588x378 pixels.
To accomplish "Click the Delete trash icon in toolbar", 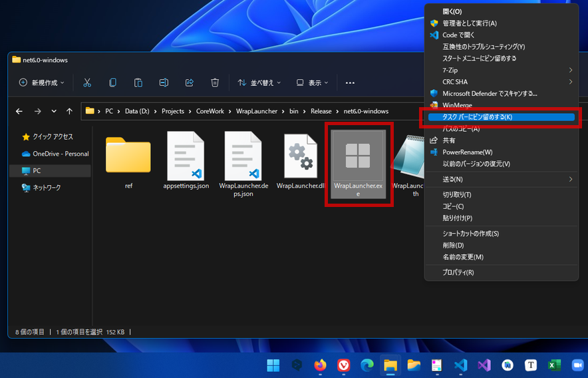I will [x=215, y=83].
